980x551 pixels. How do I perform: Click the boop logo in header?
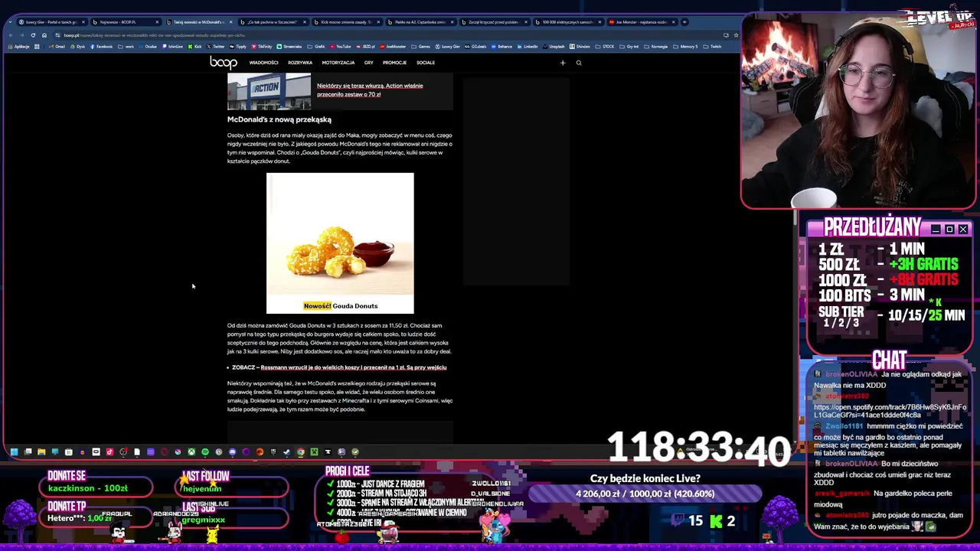click(x=224, y=63)
